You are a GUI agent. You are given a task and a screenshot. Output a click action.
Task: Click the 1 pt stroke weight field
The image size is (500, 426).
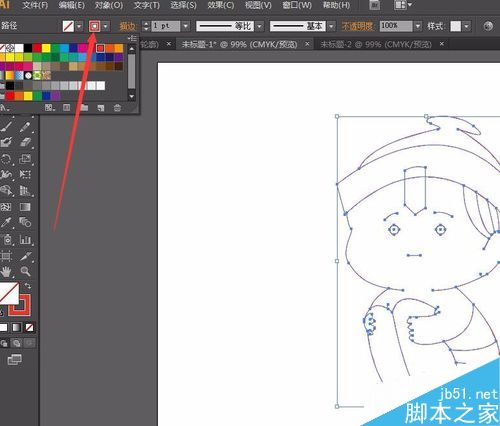coord(166,26)
